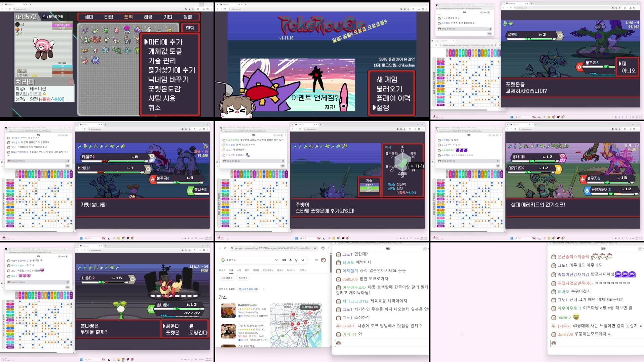
Task: Pick '즐겨찾기에 추가' in the starter options menu
Action: point(172,70)
